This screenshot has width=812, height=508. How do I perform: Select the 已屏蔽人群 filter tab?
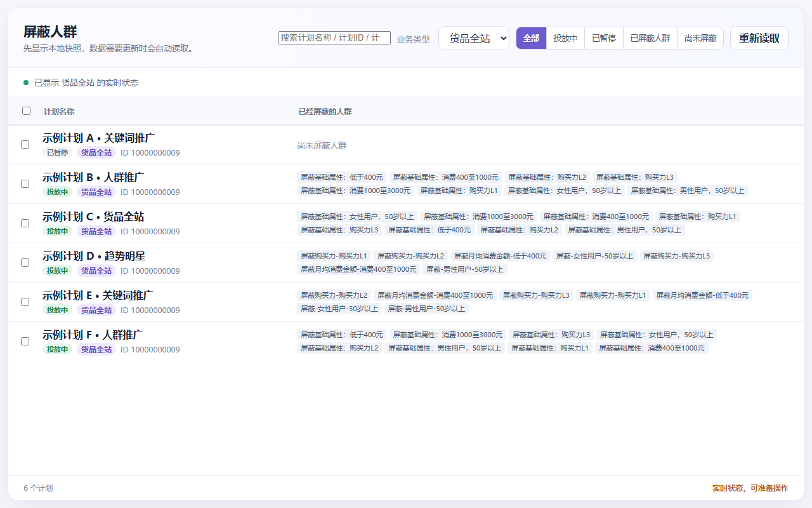point(650,38)
